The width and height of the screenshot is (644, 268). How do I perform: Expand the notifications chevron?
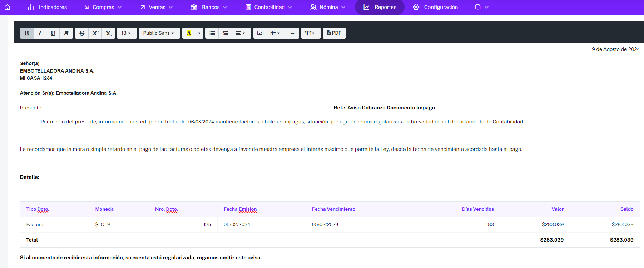coord(486,7)
